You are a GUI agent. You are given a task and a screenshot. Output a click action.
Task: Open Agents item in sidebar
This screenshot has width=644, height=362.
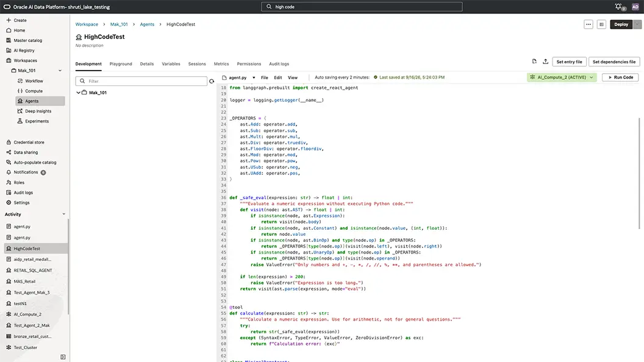click(40, 101)
